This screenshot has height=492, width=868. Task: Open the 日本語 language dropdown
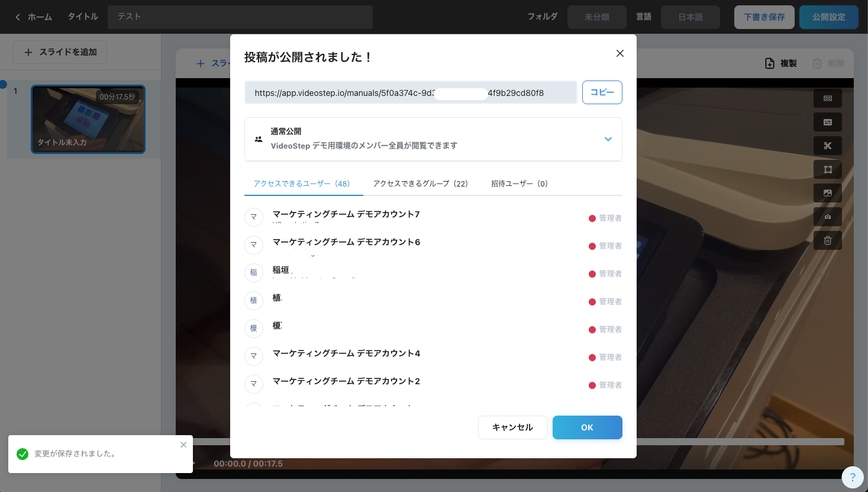[690, 17]
